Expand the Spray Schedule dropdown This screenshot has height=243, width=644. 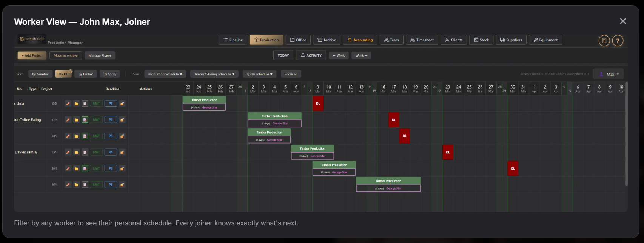(x=260, y=74)
